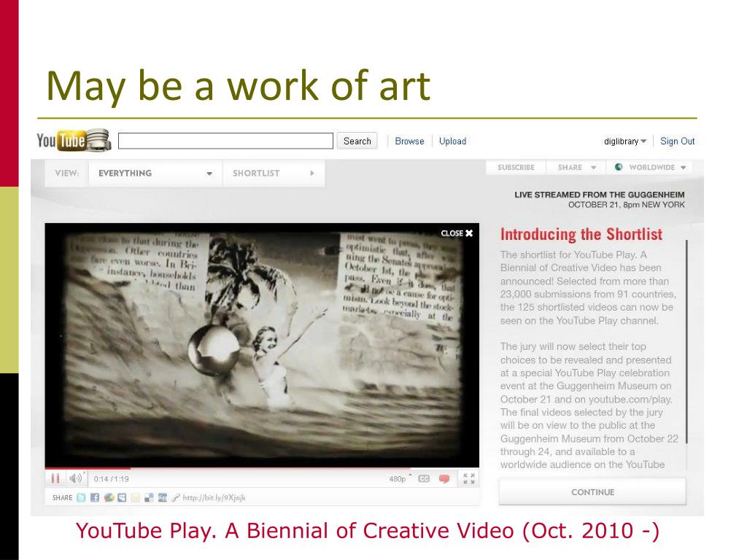Click the 'VIEW:' label
The width and height of the screenshot is (747, 560).
tap(66, 174)
